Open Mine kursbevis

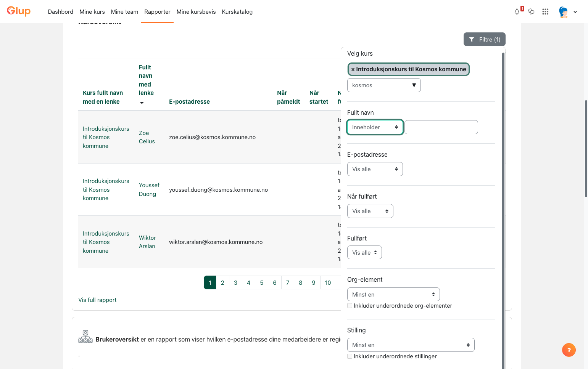click(196, 12)
